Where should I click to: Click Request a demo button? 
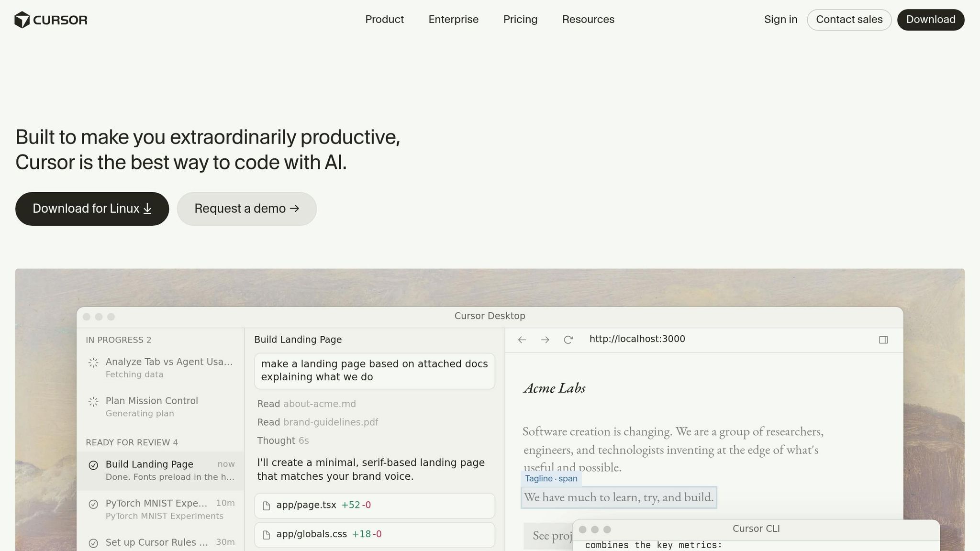pyautogui.click(x=246, y=209)
